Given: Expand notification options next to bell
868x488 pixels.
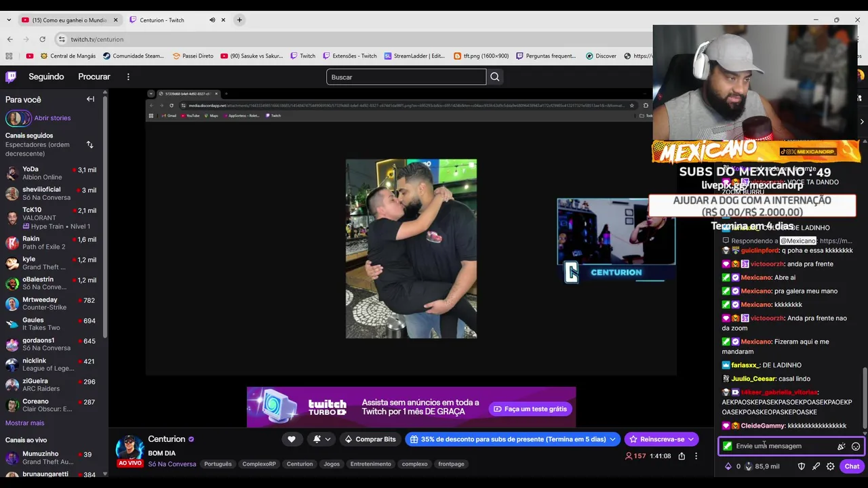Looking at the screenshot, I should [328, 439].
